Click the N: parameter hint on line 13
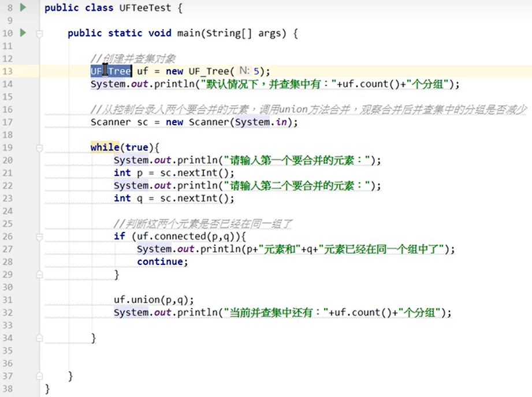 coord(244,71)
